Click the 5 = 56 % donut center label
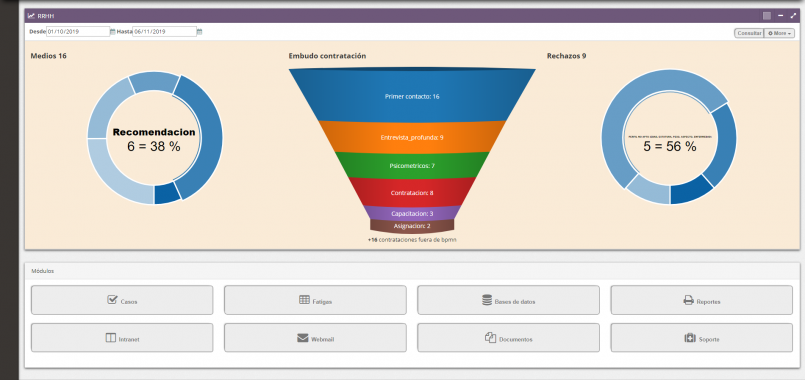Image resolution: width=805 pixels, height=380 pixels. click(x=669, y=146)
